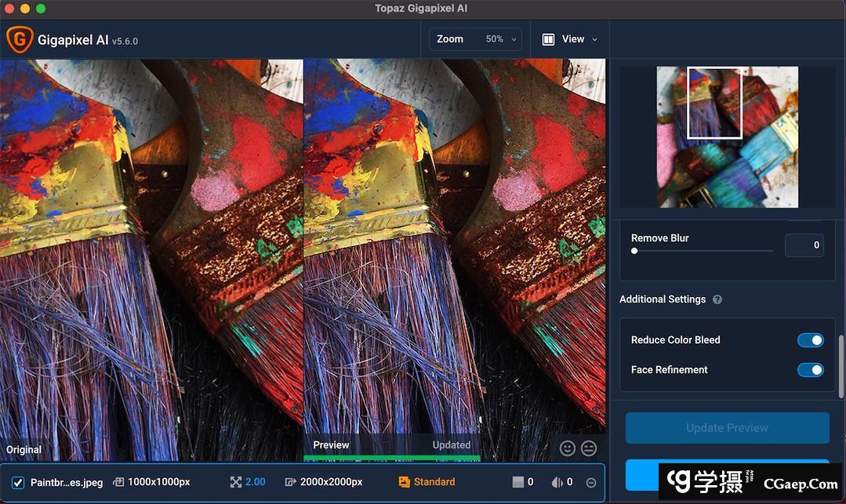846x504 pixels.
Task: Click the Update Preview button
Action: point(727,428)
